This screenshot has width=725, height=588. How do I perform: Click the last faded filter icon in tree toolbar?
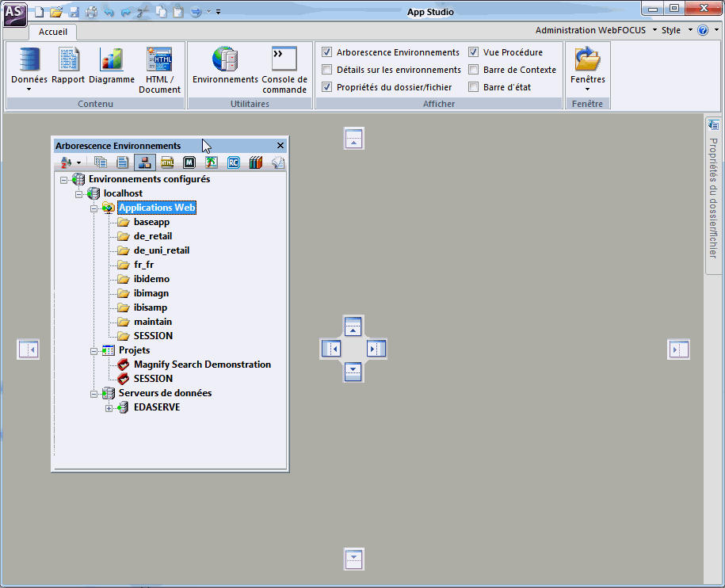pos(278,162)
